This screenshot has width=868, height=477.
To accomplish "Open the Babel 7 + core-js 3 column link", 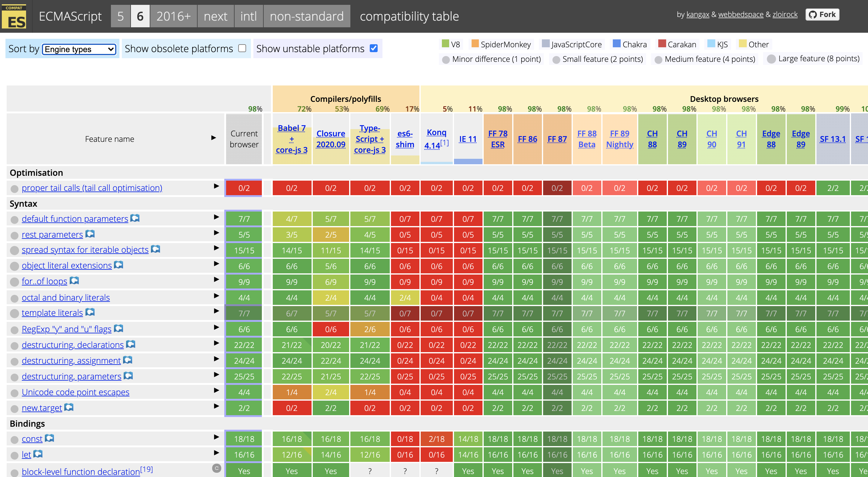I will [x=292, y=139].
